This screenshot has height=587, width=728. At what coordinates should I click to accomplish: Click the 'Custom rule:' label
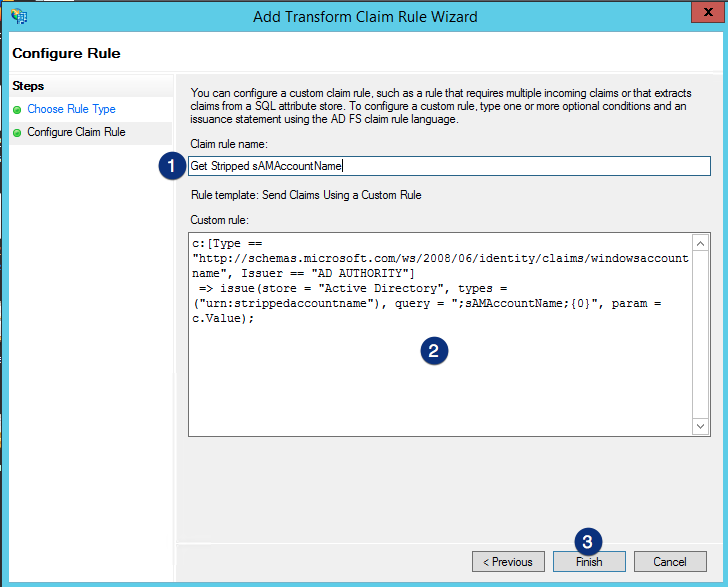point(219,220)
